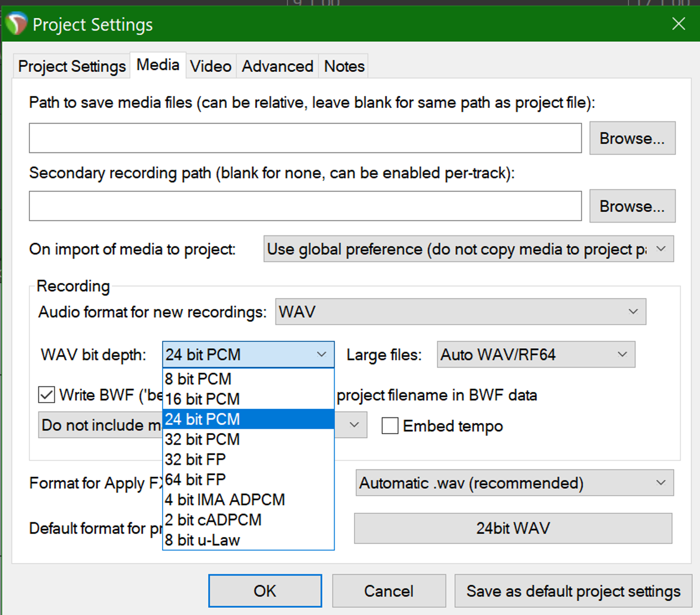Open the Large files dropdown
The height and width of the screenshot is (615, 700).
coord(535,354)
